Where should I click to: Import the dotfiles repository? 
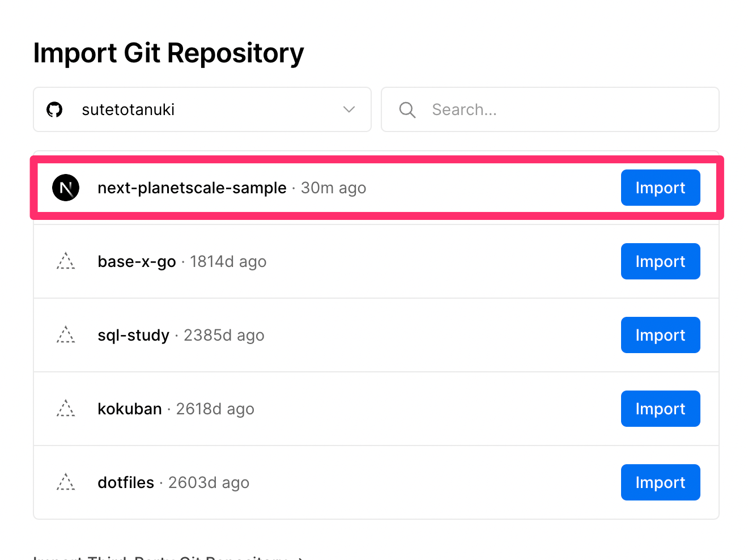pyautogui.click(x=660, y=482)
